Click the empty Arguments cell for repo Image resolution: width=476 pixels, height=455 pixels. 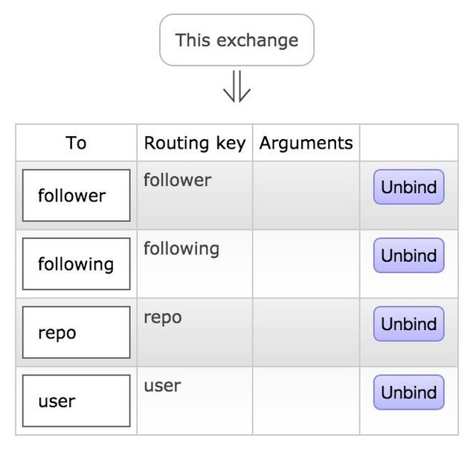coord(306,332)
